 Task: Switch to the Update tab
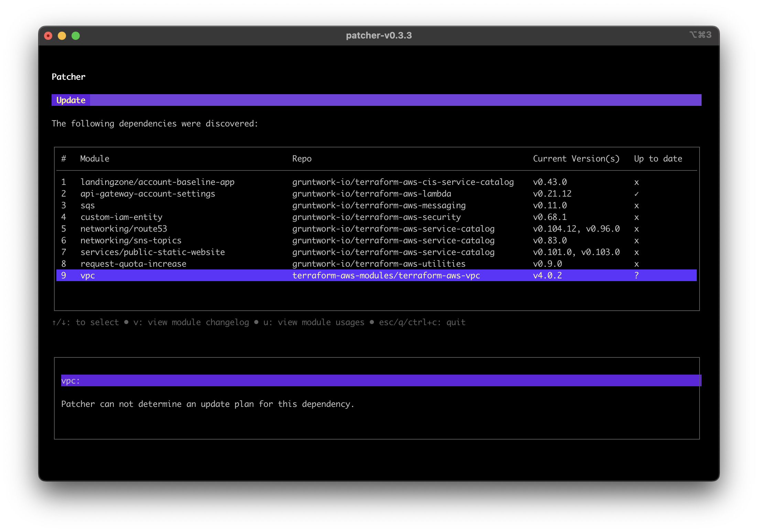tap(71, 100)
